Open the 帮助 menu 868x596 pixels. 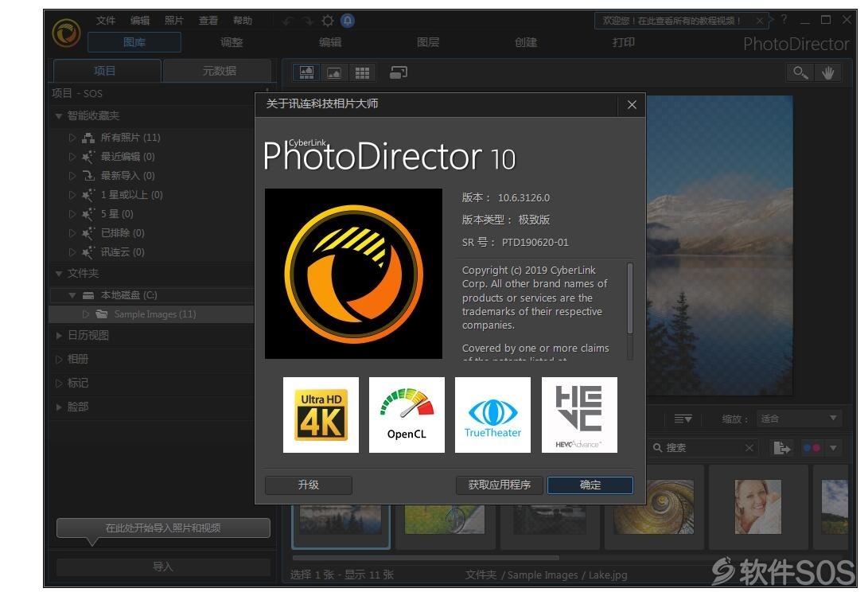pos(243,21)
